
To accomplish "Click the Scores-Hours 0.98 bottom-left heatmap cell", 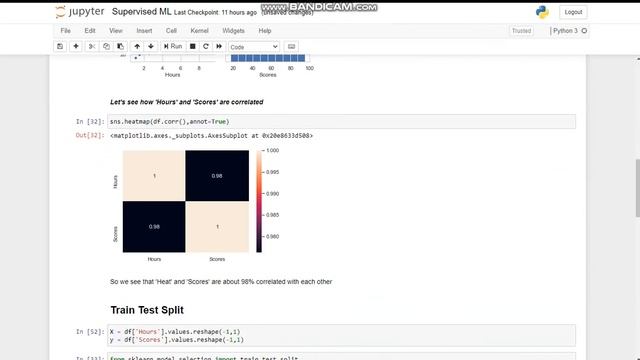I will (154, 227).
